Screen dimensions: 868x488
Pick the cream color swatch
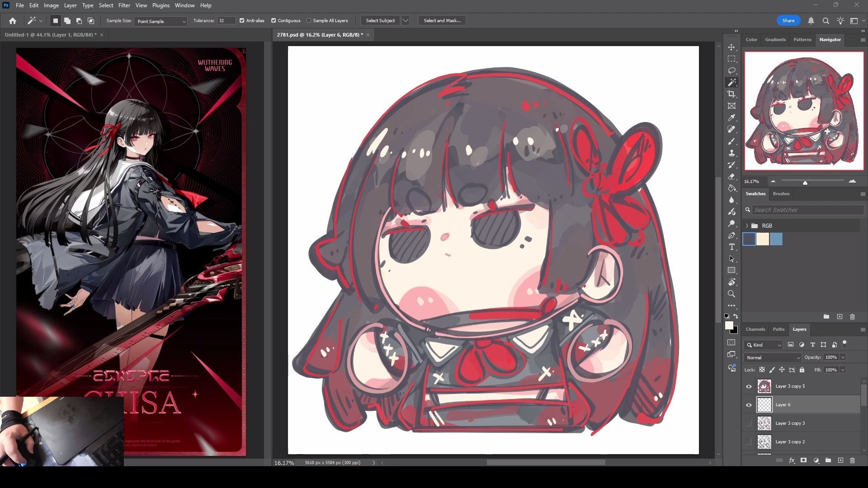[762, 239]
